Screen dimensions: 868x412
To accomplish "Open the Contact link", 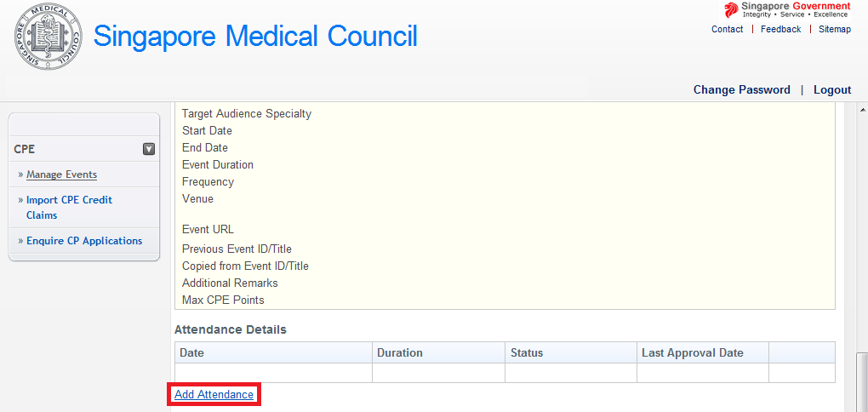I will 727,29.
